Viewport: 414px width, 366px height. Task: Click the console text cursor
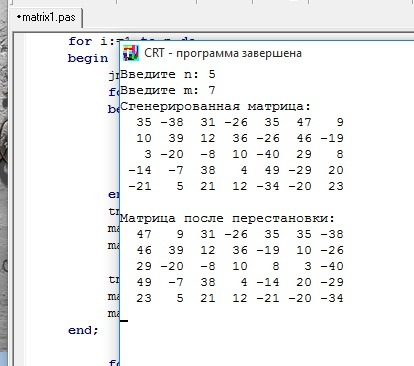124,321
